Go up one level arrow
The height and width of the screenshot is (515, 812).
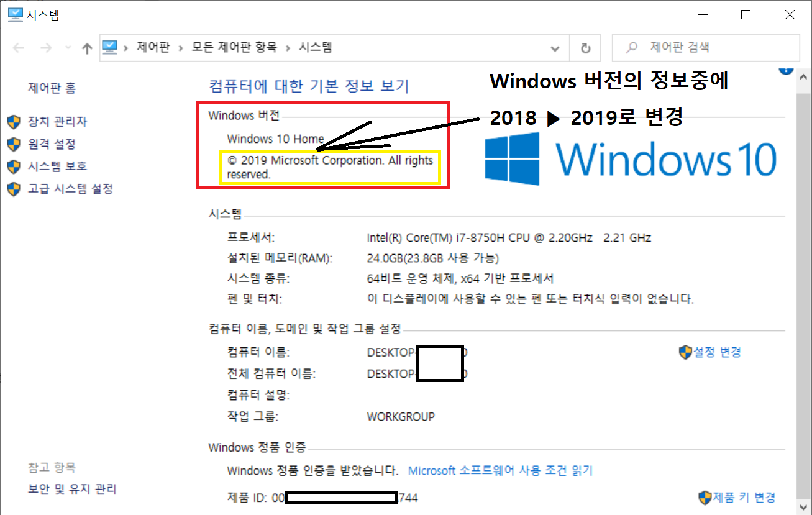click(x=87, y=48)
